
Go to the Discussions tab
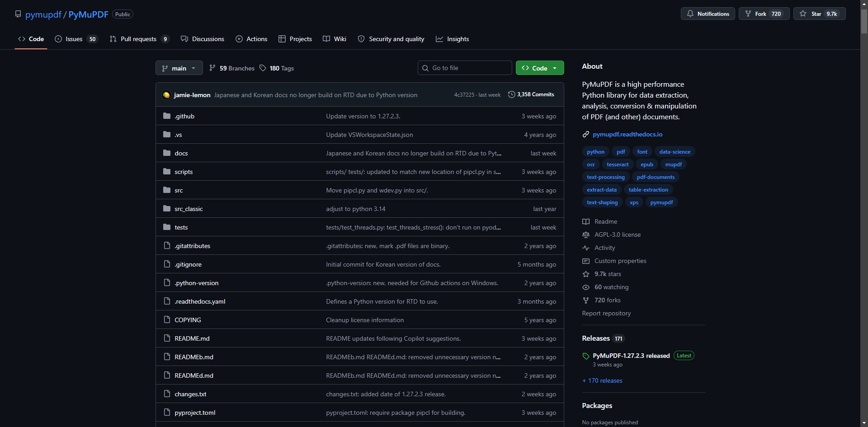tap(203, 39)
